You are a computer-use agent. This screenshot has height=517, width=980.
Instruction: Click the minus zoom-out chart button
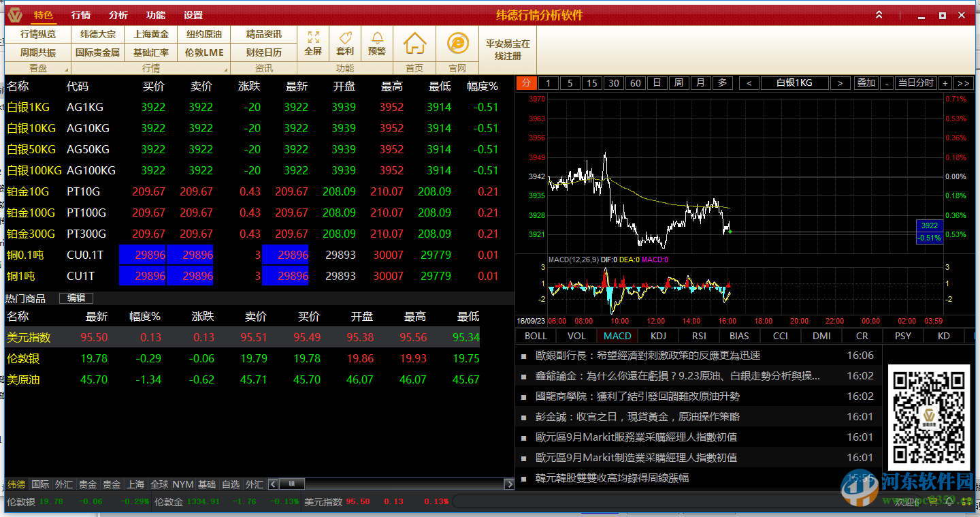point(886,83)
